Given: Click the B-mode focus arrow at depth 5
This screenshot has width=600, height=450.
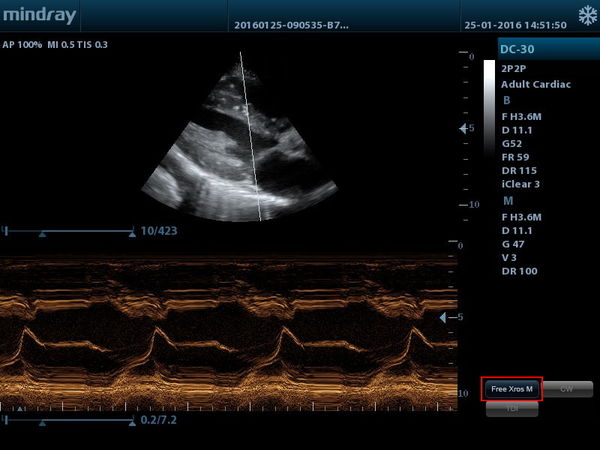Looking at the screenshot, I should [x=463, y=129].
